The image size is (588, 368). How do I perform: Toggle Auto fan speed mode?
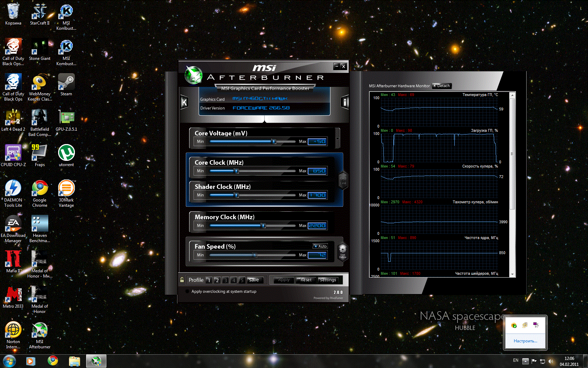[320, 246]
